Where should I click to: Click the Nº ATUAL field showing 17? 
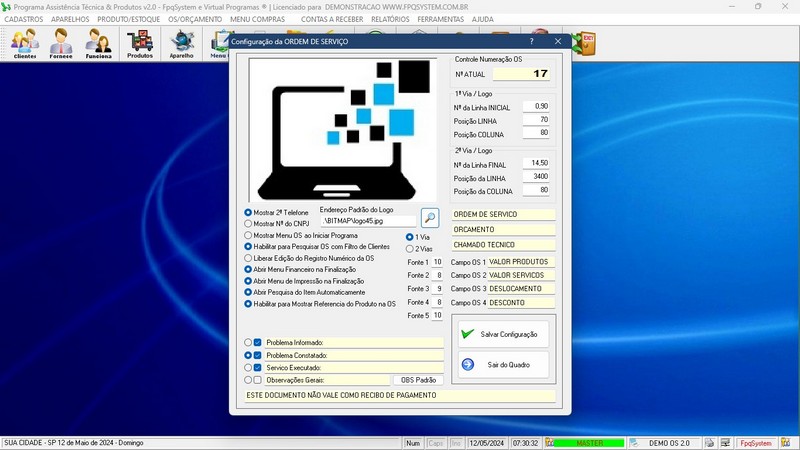click(521, 74)
